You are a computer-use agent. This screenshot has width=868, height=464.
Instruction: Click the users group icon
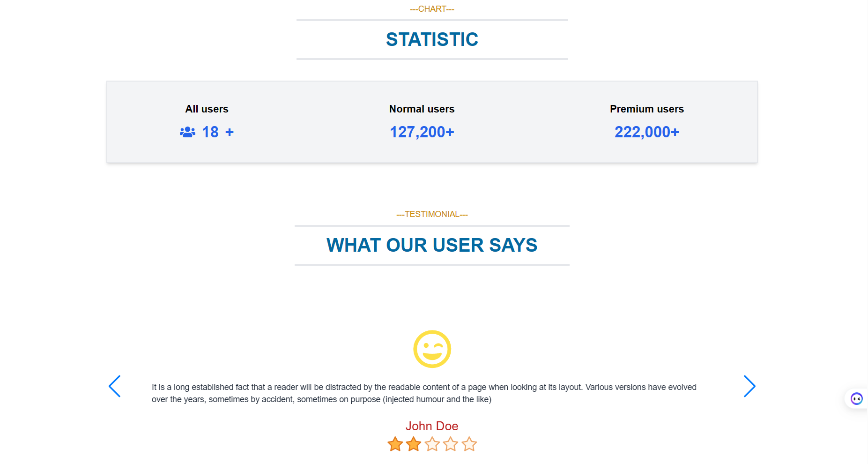(x=187, y=132)
